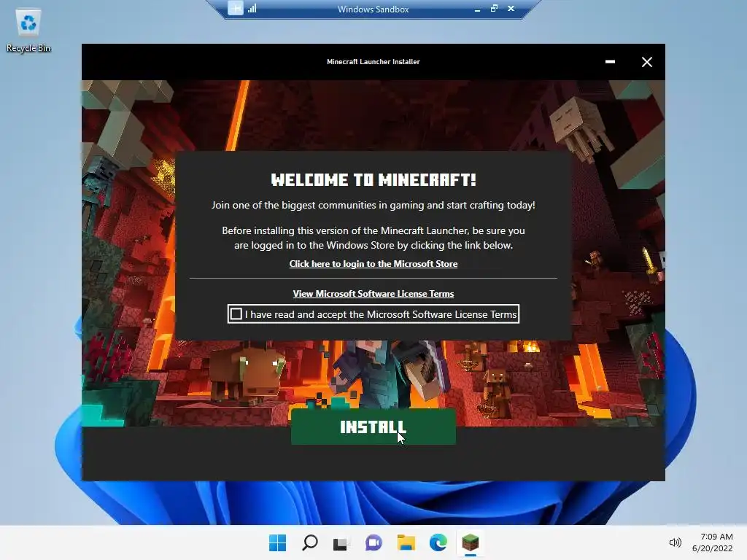
Task: Open the volume speaker tray icon
Action: pos(675,542)
